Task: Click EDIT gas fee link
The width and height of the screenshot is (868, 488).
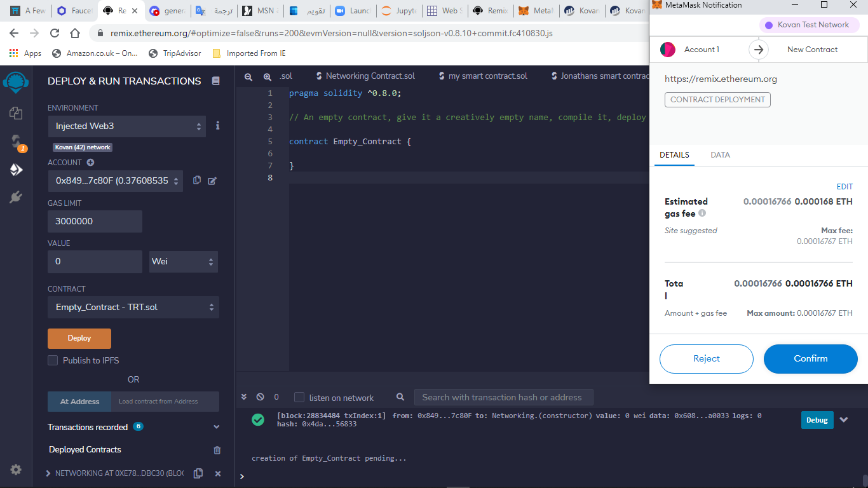Action: click(x=844, y=187)
